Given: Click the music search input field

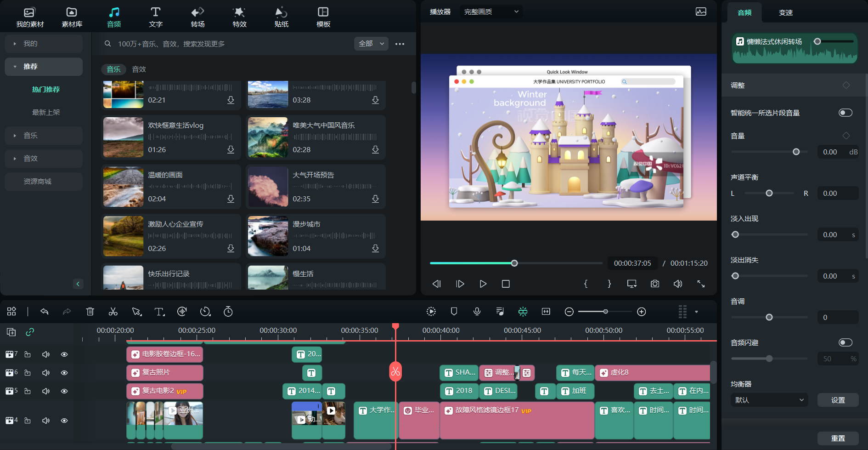Looking at the screenshot, I should [230, 44].
